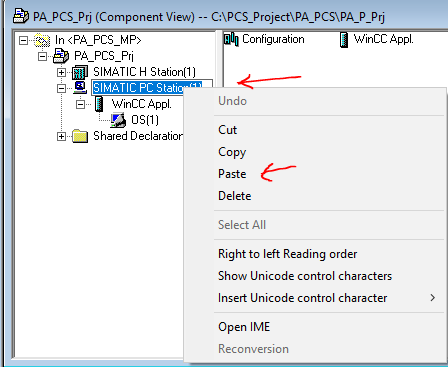Open the Configuration object icon
Screen dimensions: 448x367
pos(231,40)
